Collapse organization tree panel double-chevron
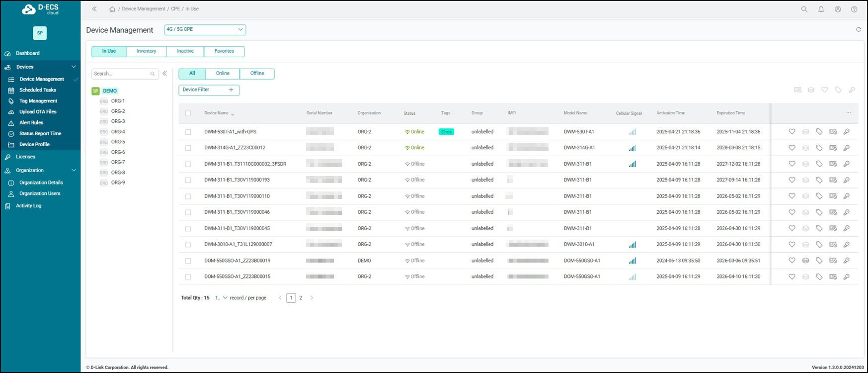The height and width of the screenshot is (373, 868). 164,73
